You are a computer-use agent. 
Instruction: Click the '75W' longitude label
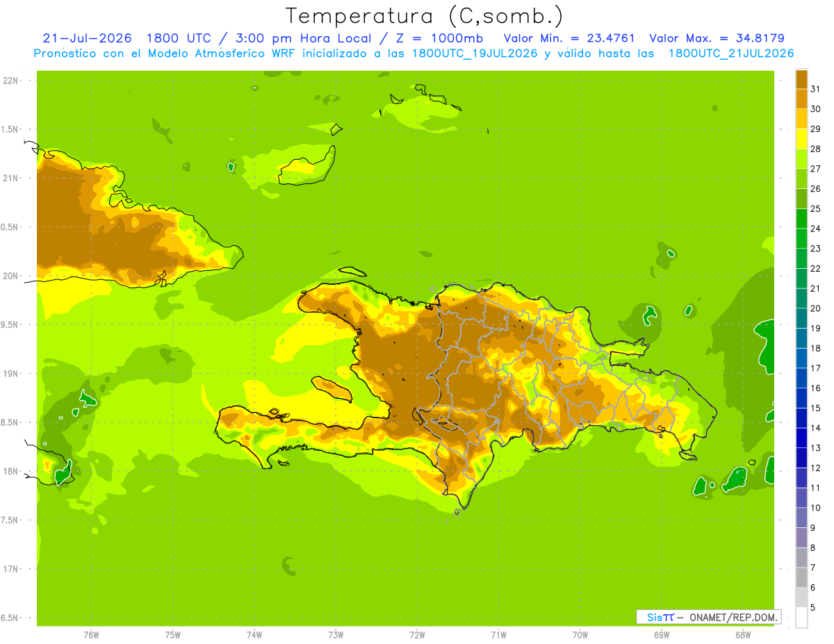point(173,634)
